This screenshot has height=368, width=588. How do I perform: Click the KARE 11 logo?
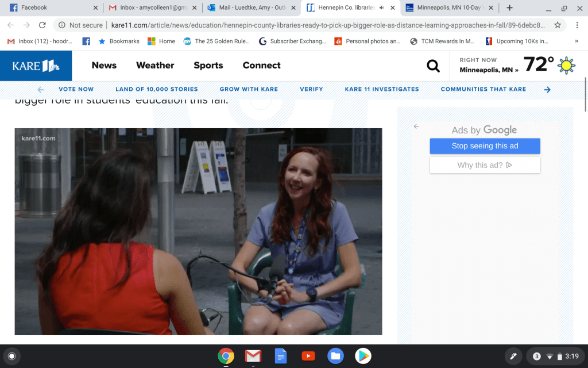tap(36, 66)
